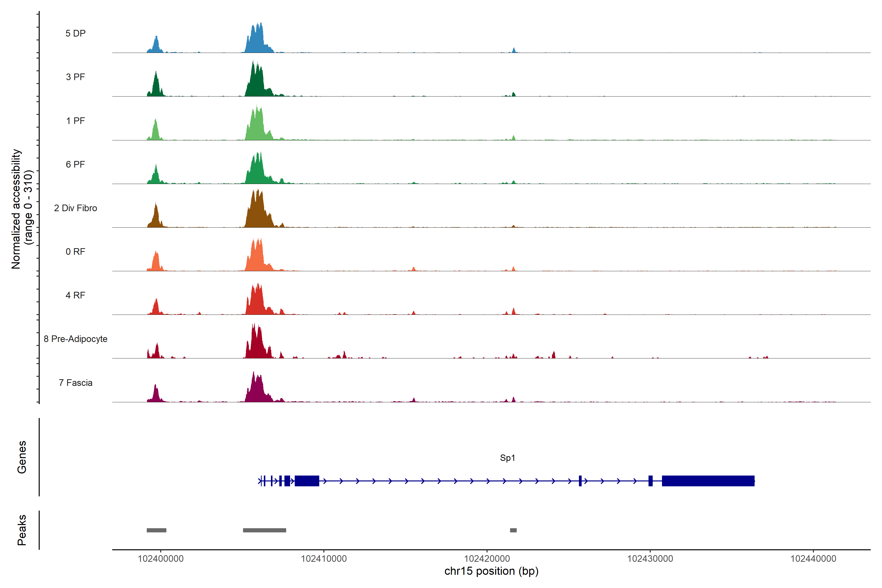Image resolution: width=882 pixels, height=588 pixels.
Task: Click the 2 Div Fibro label
Action: point(75,208)
